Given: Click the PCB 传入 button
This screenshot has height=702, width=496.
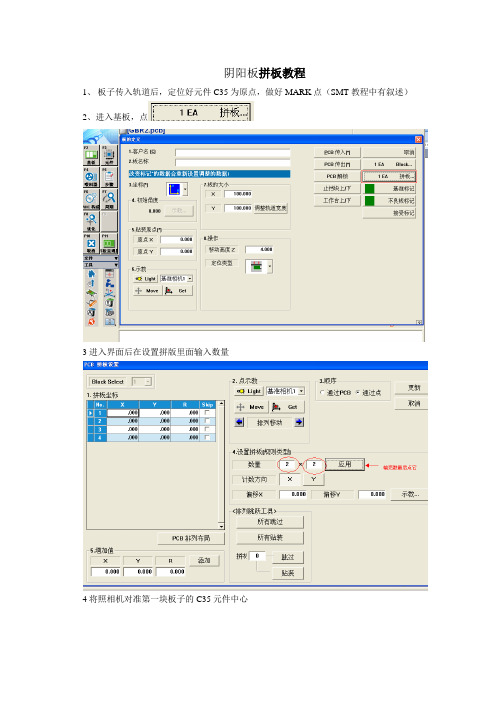Looking at the screenshot, I should [x=338, y=152].
